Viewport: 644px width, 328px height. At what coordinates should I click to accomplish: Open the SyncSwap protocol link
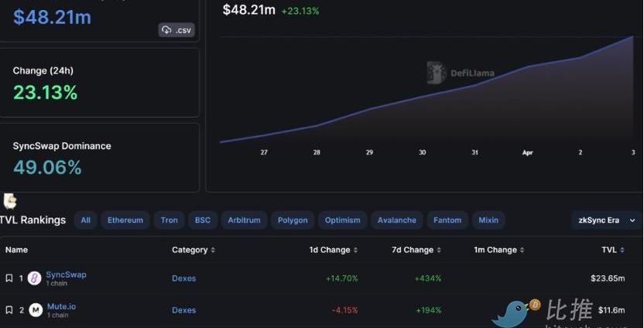click(66, 275)
